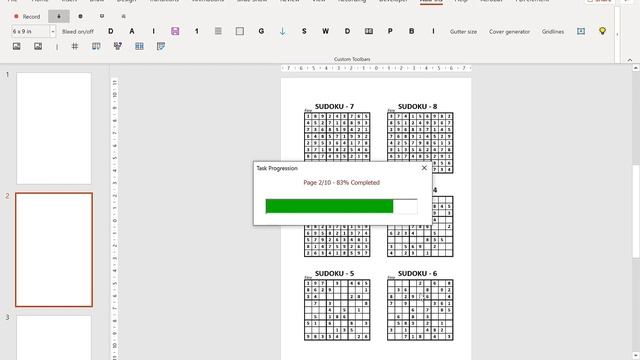Select slide 2 thumbnail

[54, 250]
